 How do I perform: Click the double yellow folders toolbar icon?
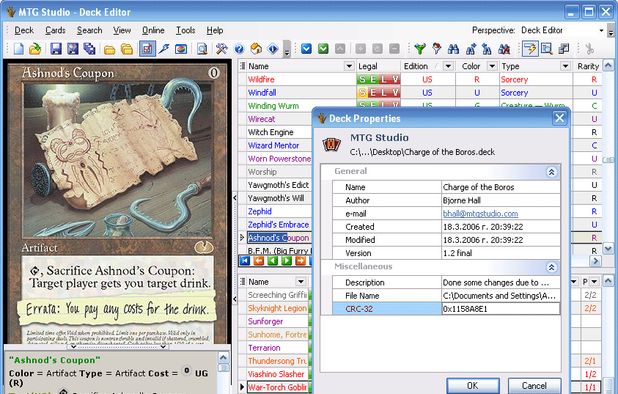(127, 49)
